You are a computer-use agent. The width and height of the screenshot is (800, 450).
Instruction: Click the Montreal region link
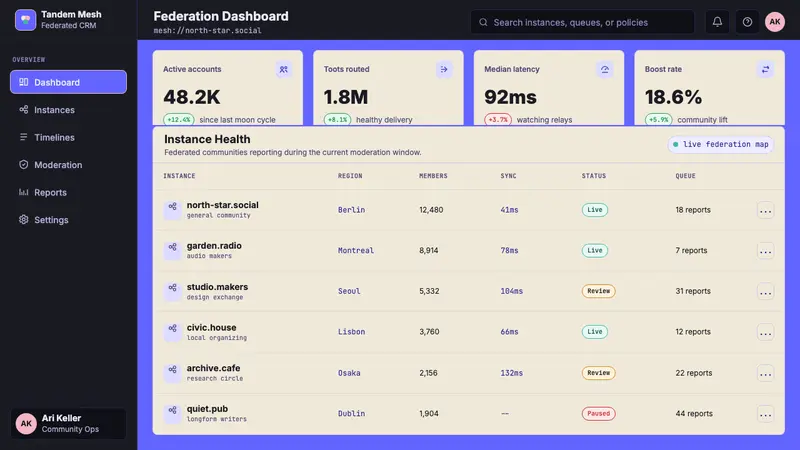(356, 251)
